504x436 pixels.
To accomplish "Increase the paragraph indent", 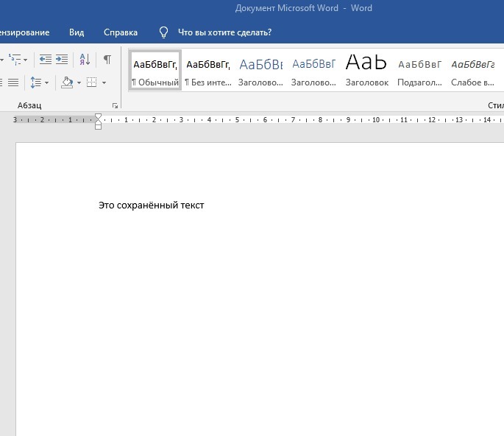I will (62, 60).
